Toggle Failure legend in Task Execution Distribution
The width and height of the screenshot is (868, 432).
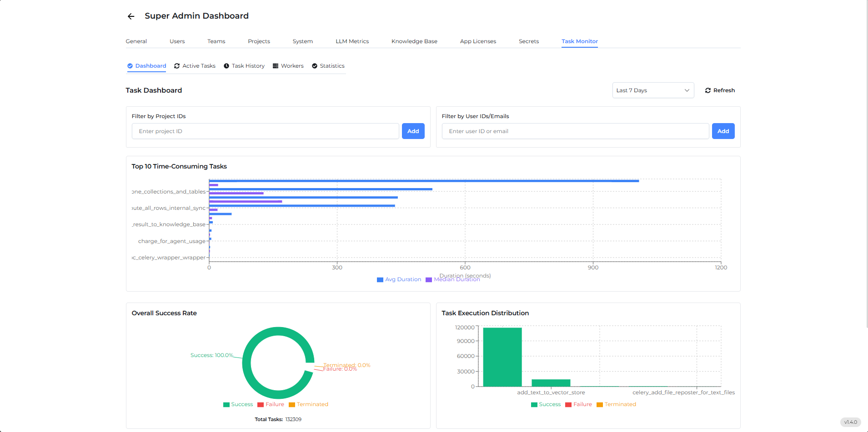(578, 404)
